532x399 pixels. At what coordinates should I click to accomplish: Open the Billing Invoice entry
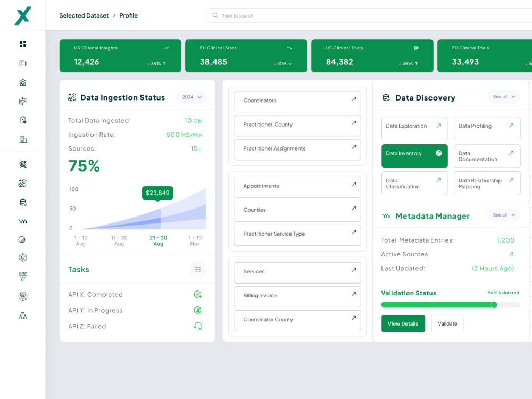click(x=297, y=297)
